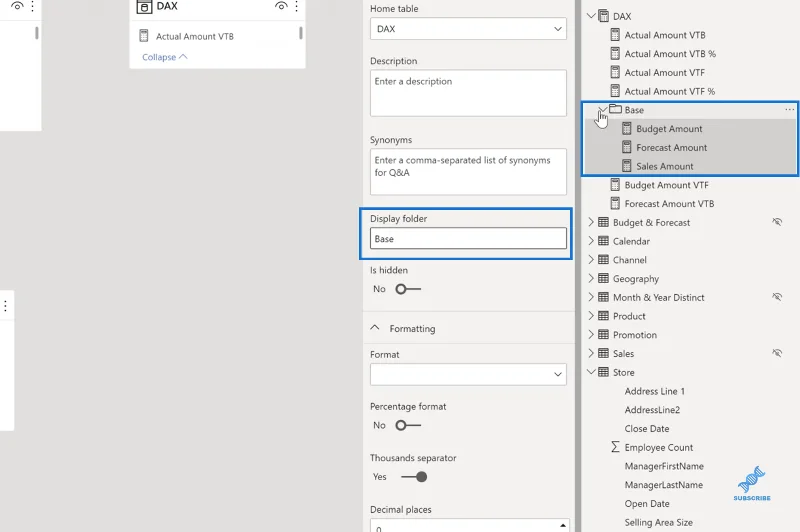Click the Collapse link on DAX card

[x=164, y=57]
